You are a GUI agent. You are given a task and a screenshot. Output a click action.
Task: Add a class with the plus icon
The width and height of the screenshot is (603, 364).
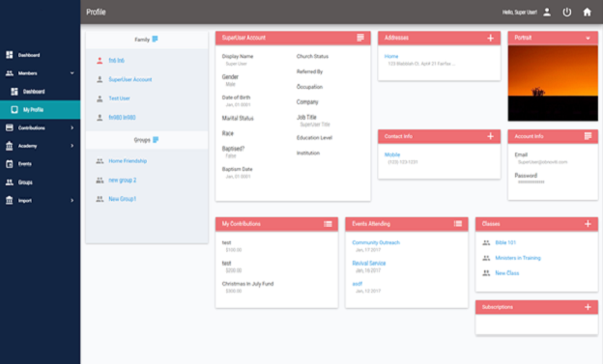point(588,224)
